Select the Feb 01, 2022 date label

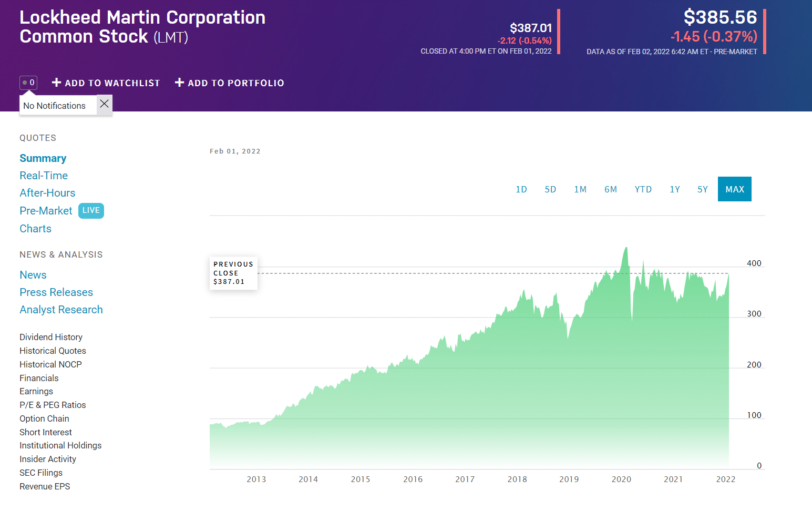click(235, 151)
